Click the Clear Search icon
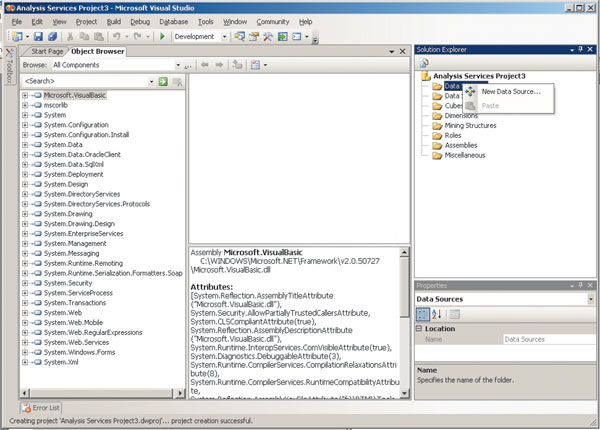Viewport: 600px width, 430px height. (177, 81)
